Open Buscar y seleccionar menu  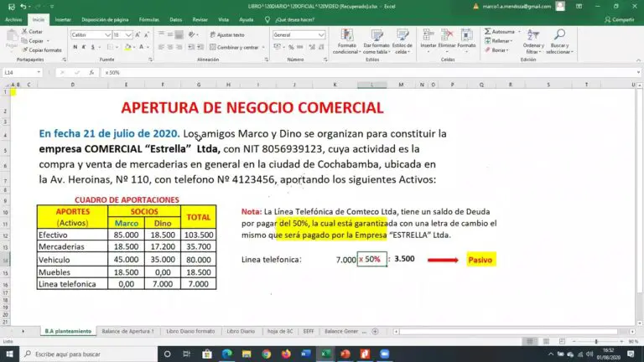coord(559,41)
